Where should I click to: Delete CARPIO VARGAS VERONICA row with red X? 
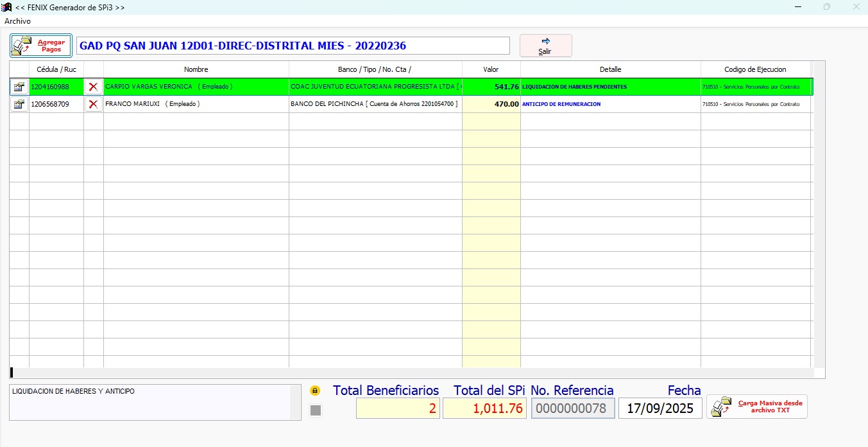point(94,87)
